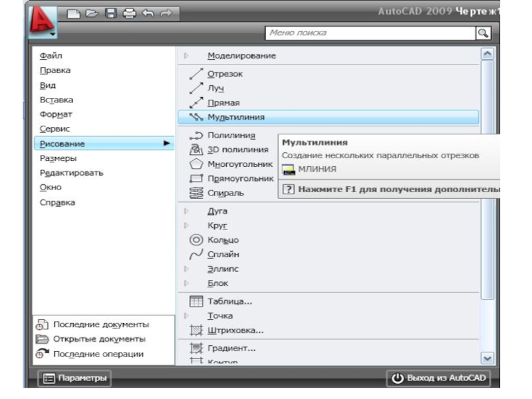Select the Прямоугольник rectangle icon
This screenshot has width=532, height=399.
(x=196, y=178)
